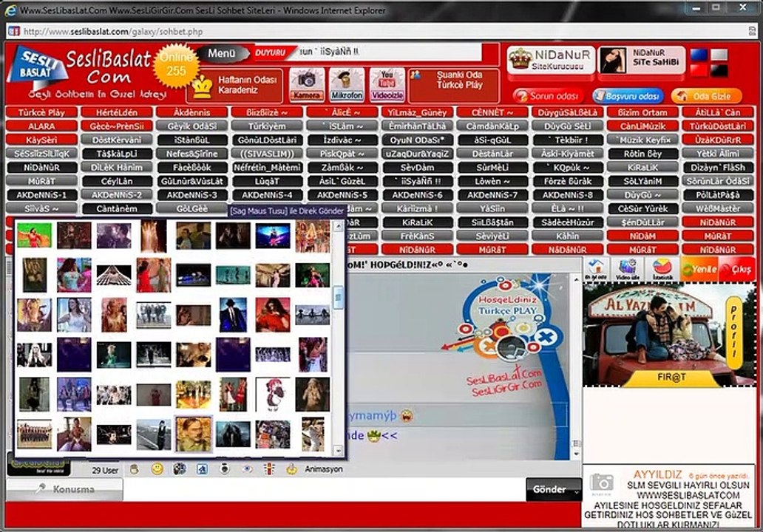The image size is (763, 532).
Task: Select the man in hat animation thumbnail
Action: 233,315
